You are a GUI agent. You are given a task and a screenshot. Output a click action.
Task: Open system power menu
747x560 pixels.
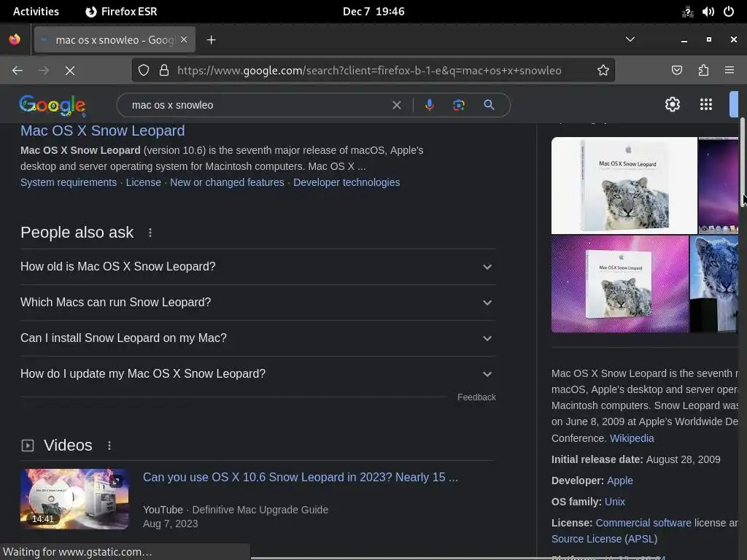click(729, 12)
